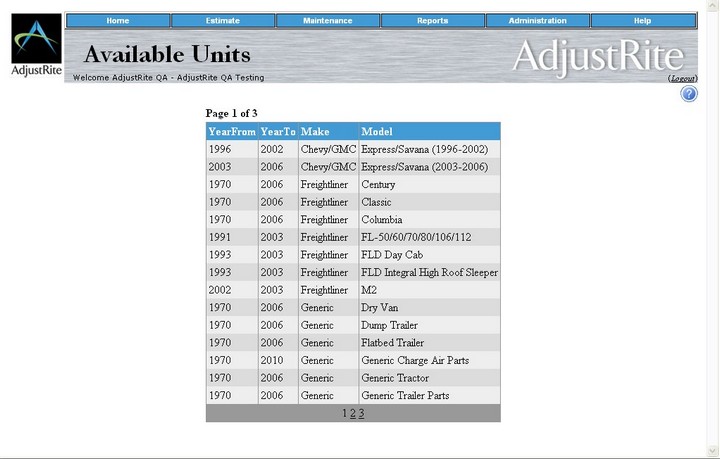Screen dimensions: 720x459
Task: Select the FL-50/60/70/80/106/112 cell
Action: coord(429,237)
